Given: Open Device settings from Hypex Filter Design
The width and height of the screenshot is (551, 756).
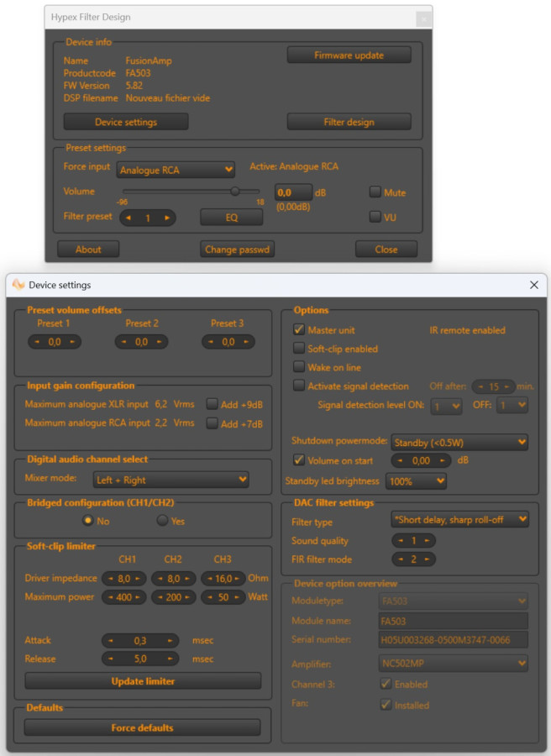Looking at the screenshot, I should [x=126, y=122].
